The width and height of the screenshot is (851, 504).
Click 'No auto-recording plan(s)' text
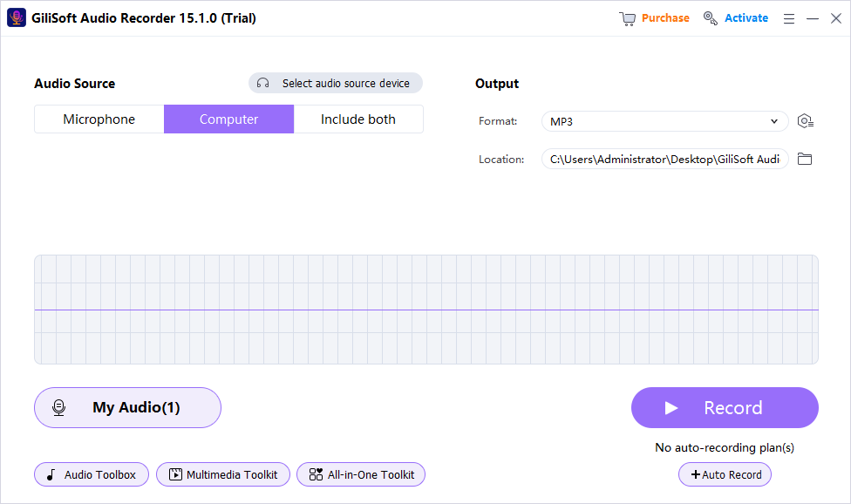tap(725, 447)
